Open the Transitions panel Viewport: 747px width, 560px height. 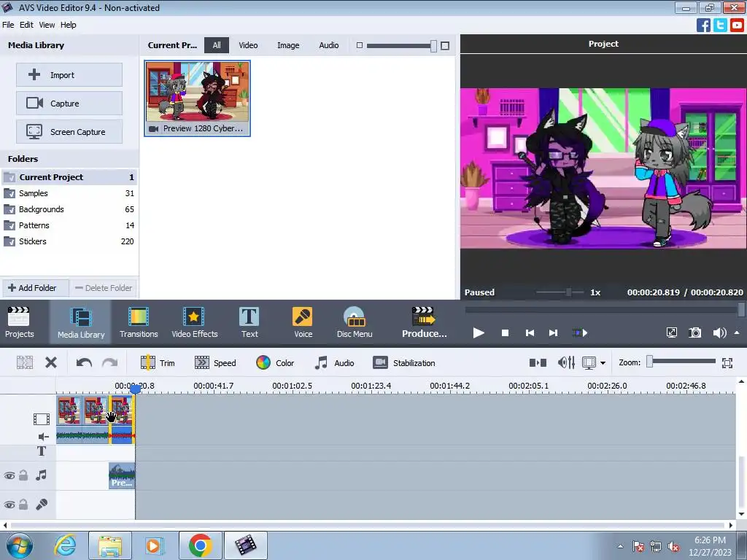[139, 322]
